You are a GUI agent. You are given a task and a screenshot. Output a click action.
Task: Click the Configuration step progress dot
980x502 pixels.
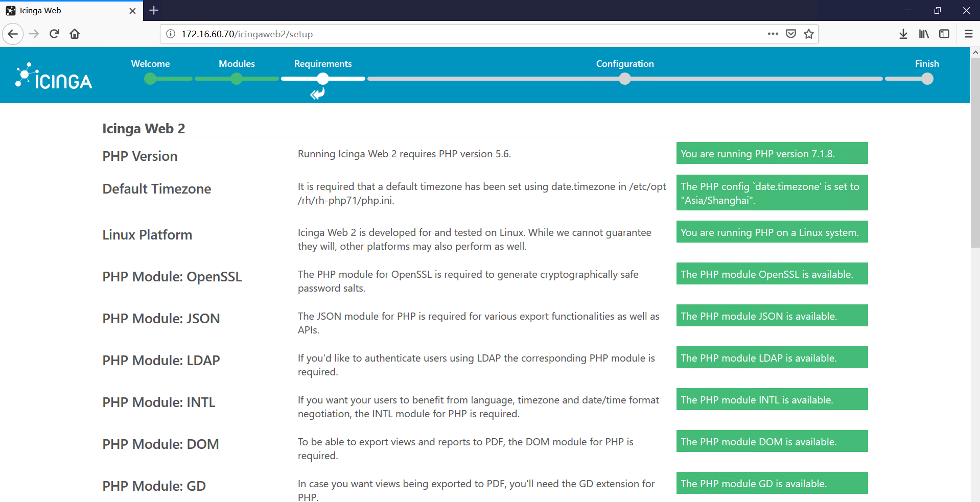(x=625, y=79)
